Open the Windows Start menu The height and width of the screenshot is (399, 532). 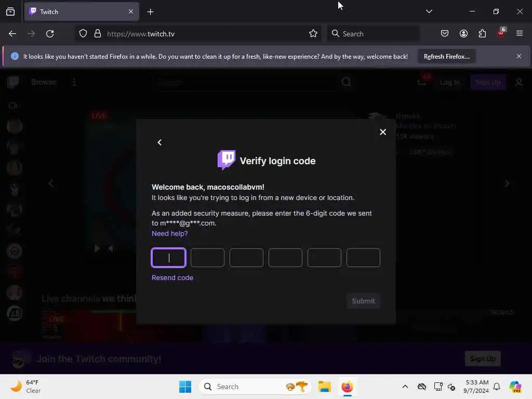185,387
